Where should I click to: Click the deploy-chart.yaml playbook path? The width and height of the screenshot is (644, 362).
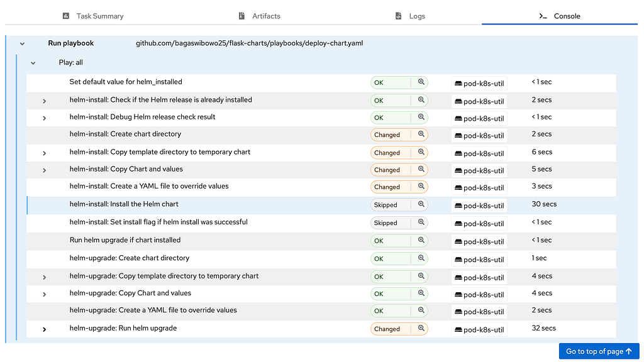(x=249, y=43)
